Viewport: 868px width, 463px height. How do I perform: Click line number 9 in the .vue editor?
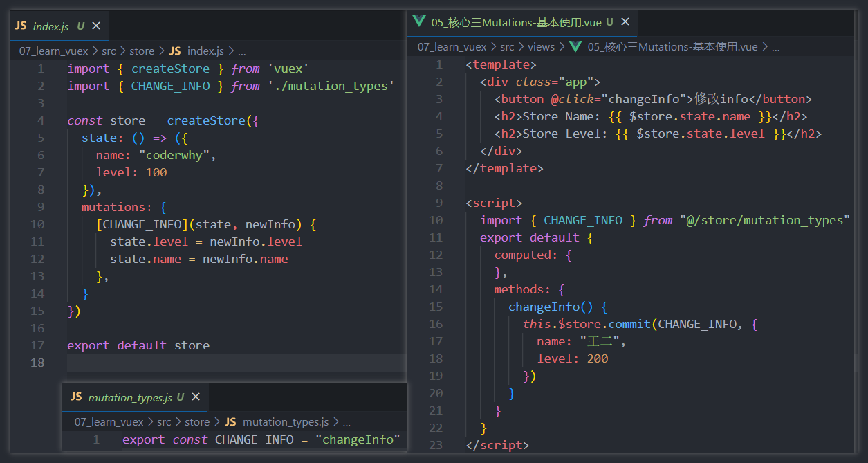point(439,203)
